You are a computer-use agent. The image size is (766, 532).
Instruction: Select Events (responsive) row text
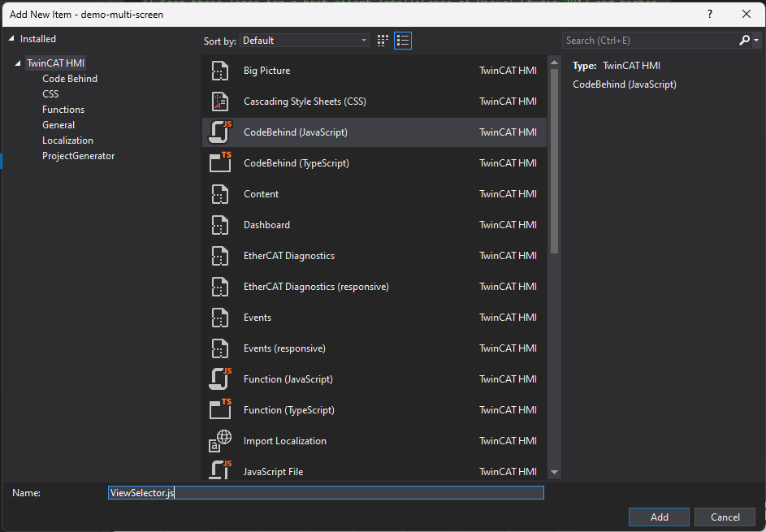point(284,348)
